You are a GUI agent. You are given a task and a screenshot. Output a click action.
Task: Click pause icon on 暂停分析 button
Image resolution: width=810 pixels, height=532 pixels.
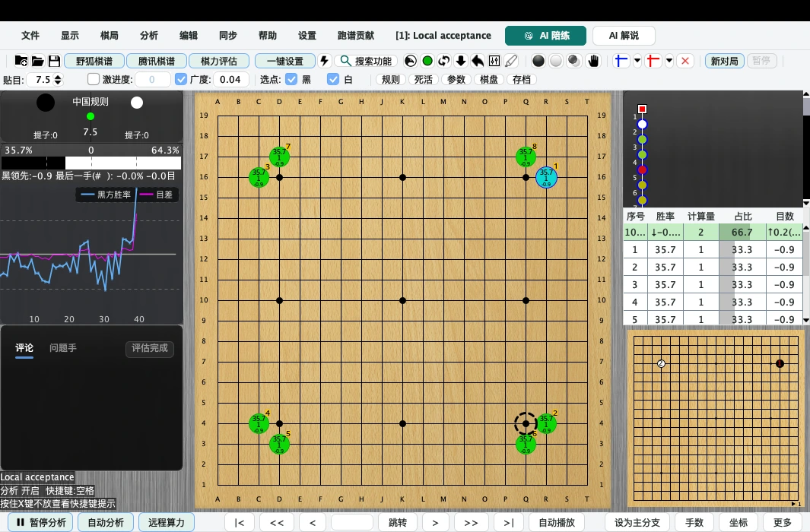tap(21, 522)
